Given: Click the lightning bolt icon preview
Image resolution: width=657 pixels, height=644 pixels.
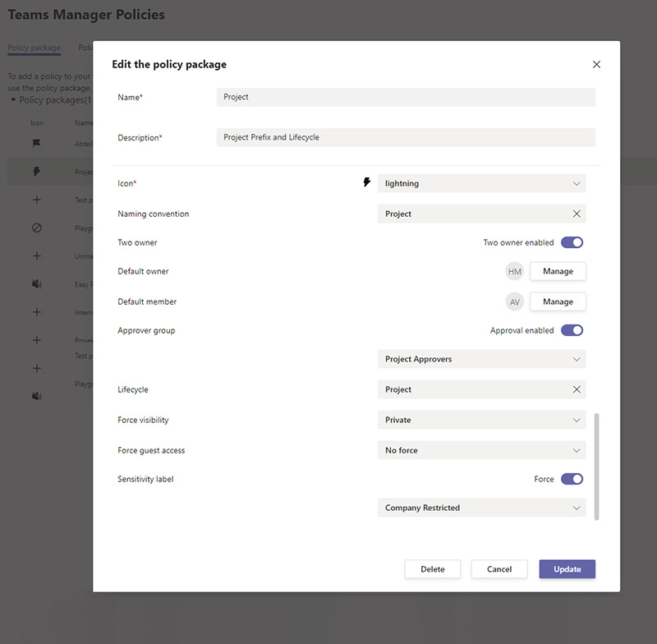Looking at the screenshot, I should click(x=367, y=183).
